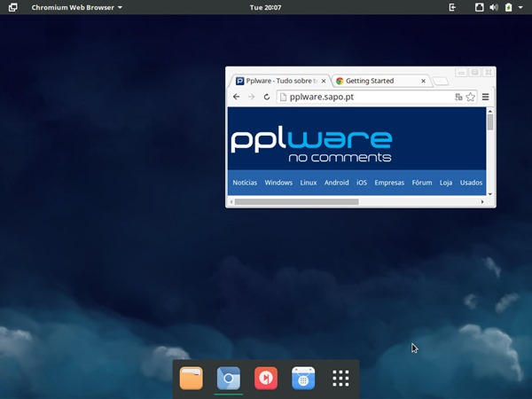Open the Software store icon in dock
Screen dimensions: 532x399
(x=303, y=378)
